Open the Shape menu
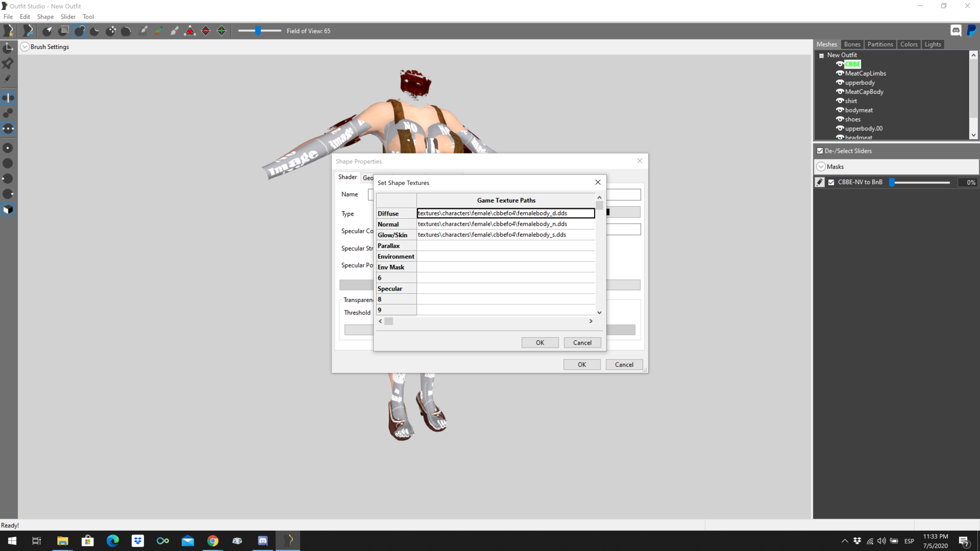The height and width of the screenshot is (551, 980). pyautogui.click(x=45, y=17)
